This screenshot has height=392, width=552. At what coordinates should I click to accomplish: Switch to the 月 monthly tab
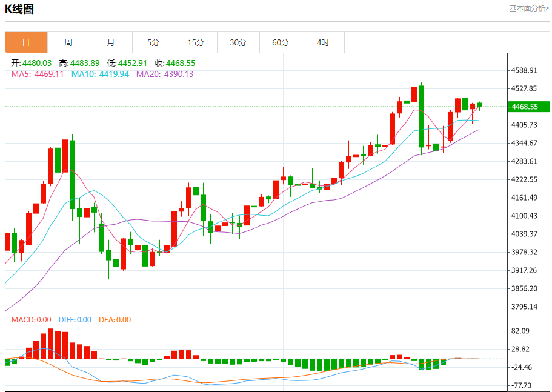pos(111,42)
